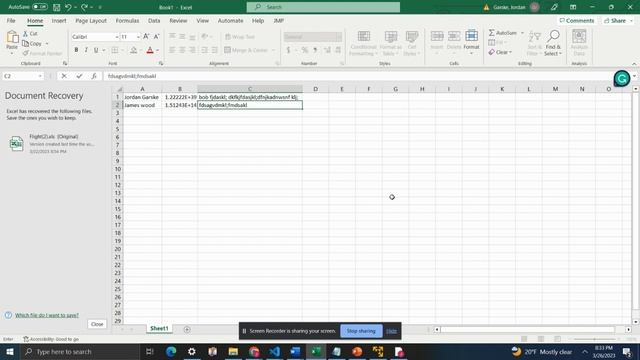This screenshot has width=640, height=360.
Task: Click the Wrap Text button
Action: [x=240, y=37]
